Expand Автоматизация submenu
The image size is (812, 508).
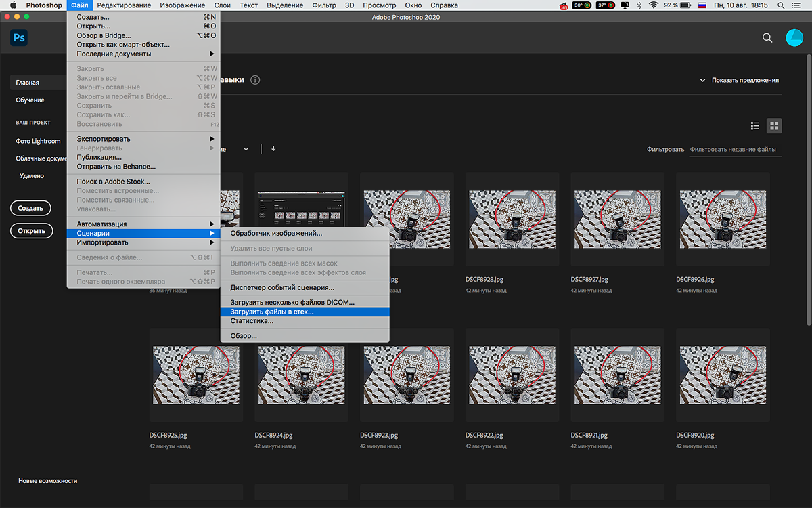(143, 224)
